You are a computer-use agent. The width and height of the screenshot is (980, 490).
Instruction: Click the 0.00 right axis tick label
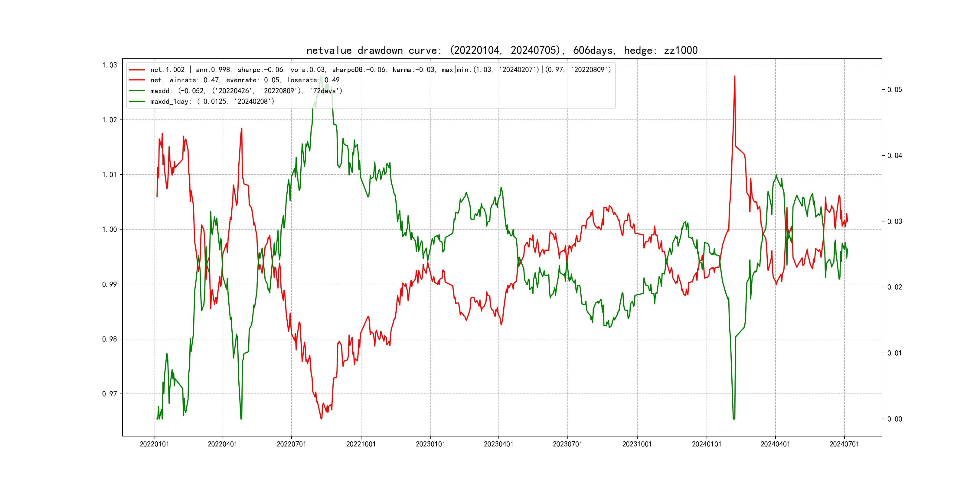[894, 419]
